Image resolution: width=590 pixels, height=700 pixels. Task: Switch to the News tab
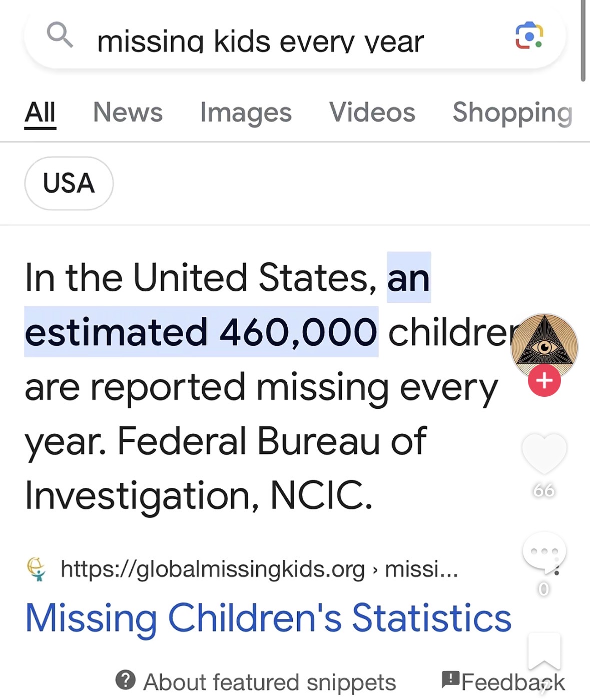pos(128,113)
